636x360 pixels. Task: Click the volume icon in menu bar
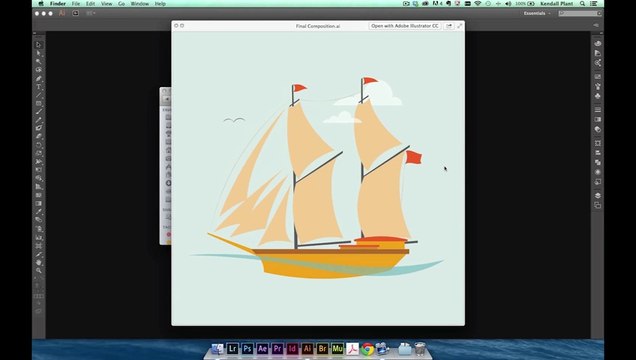pyautogui.click(x=508, y=4)
